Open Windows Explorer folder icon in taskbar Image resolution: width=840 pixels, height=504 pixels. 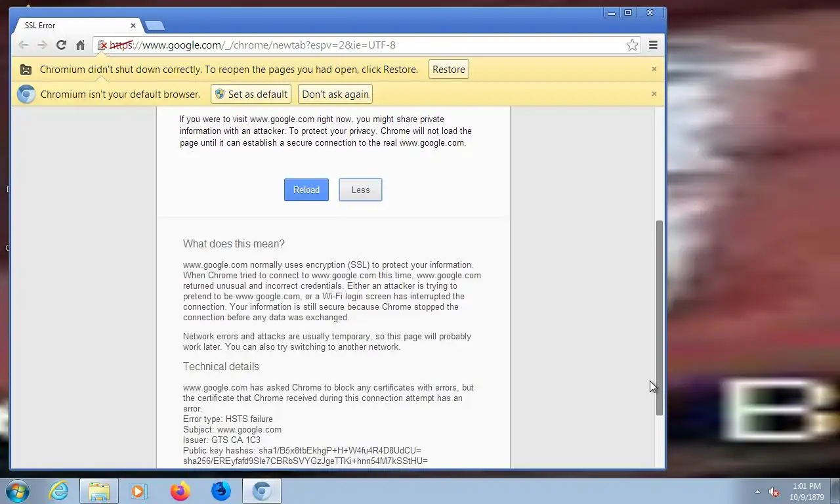(x=99, y=491)
